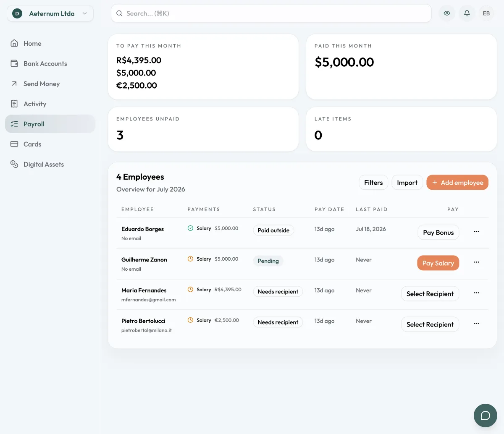Click green check icon on Eduardo's salary
Screen dimensions: 504x434
[x=190, y=228]
